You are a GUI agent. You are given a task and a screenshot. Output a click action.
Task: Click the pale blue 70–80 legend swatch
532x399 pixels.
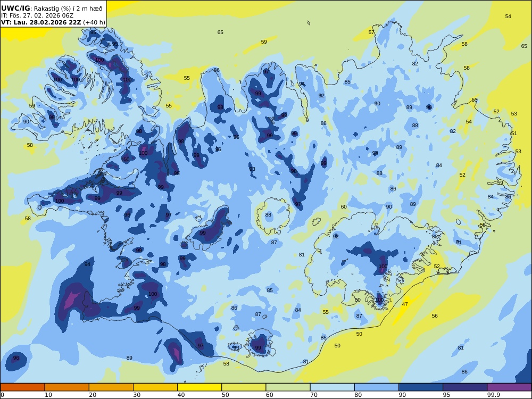coord(332,387)
